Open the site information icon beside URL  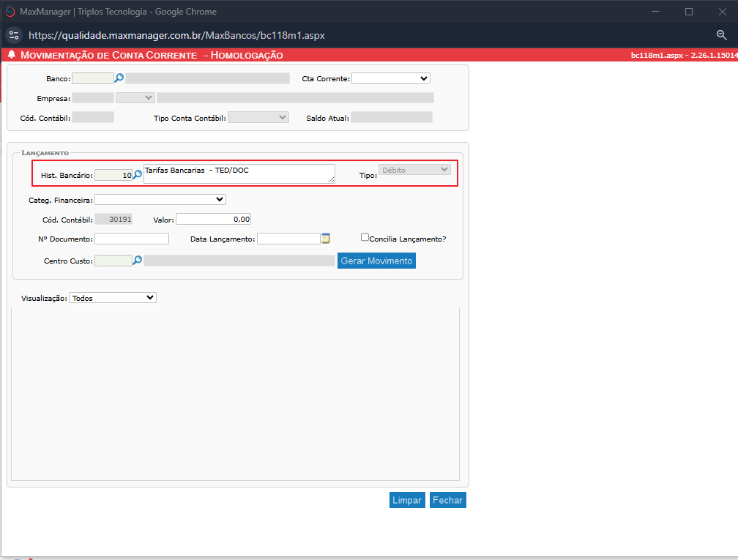(x=14, y=35)
